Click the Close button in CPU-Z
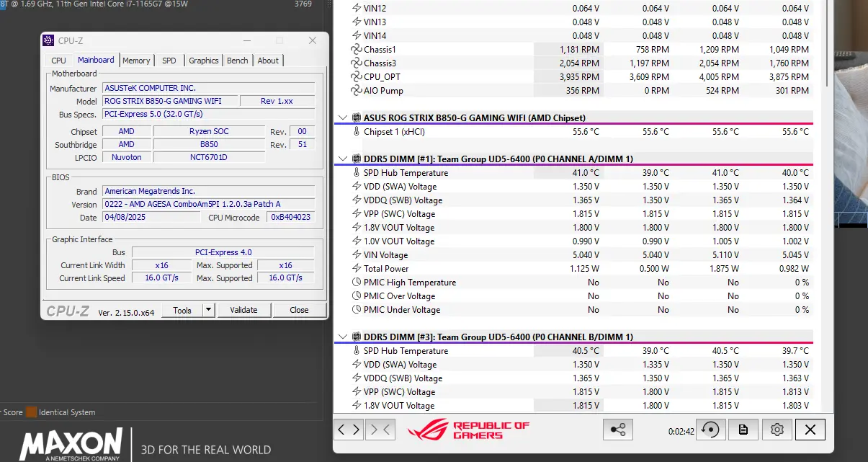Screen dimensions: 868x462 (x=299, y=310)
